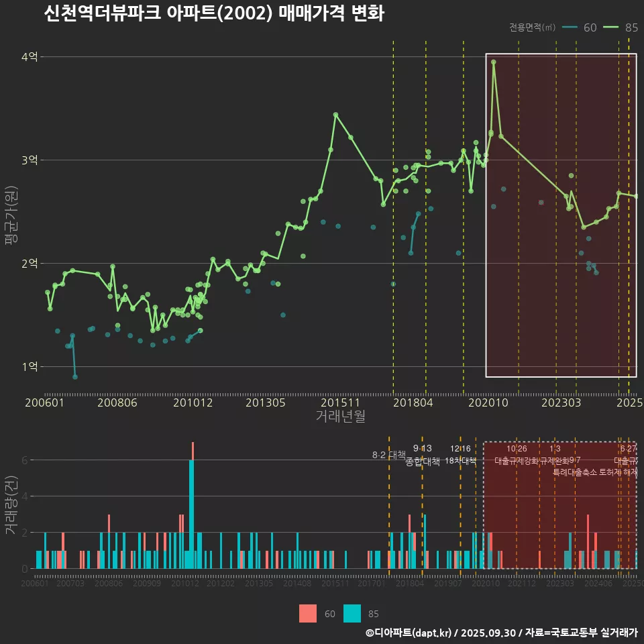Screen dimensions: 644x644
Task: Click the 9·13 종합대책 annotation label
Action: 423,455
